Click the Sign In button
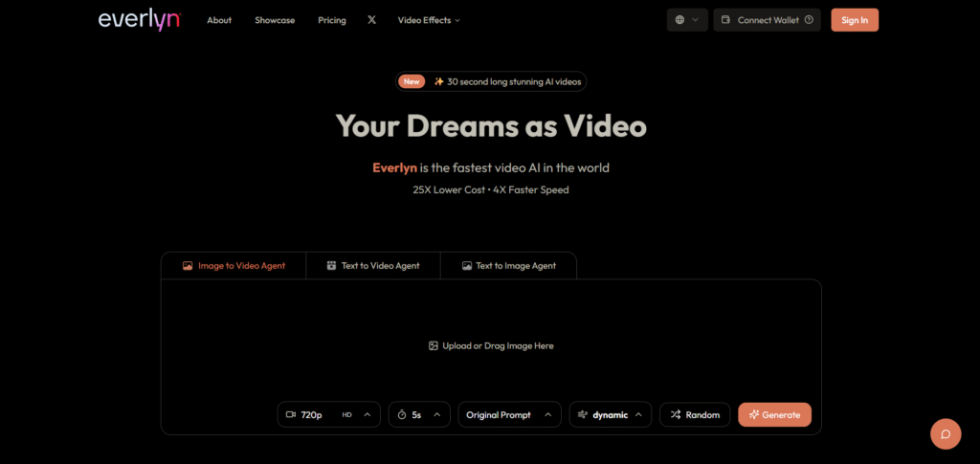This screenshot has height=464, width=980. [854, 20]
